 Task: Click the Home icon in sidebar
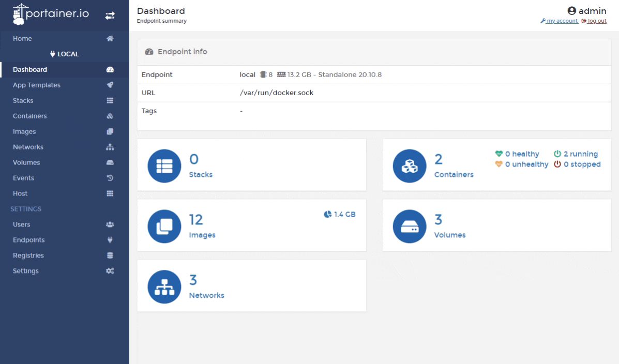(x=110, y=39)
